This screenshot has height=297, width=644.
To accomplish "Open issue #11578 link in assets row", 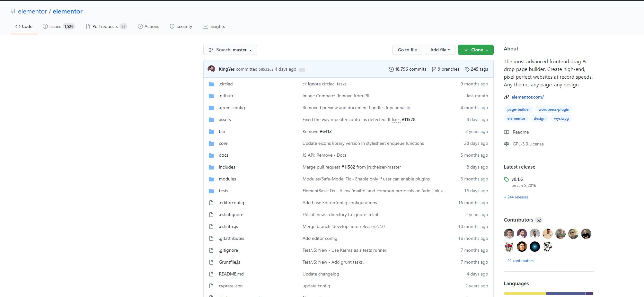I will pos(409,119).
